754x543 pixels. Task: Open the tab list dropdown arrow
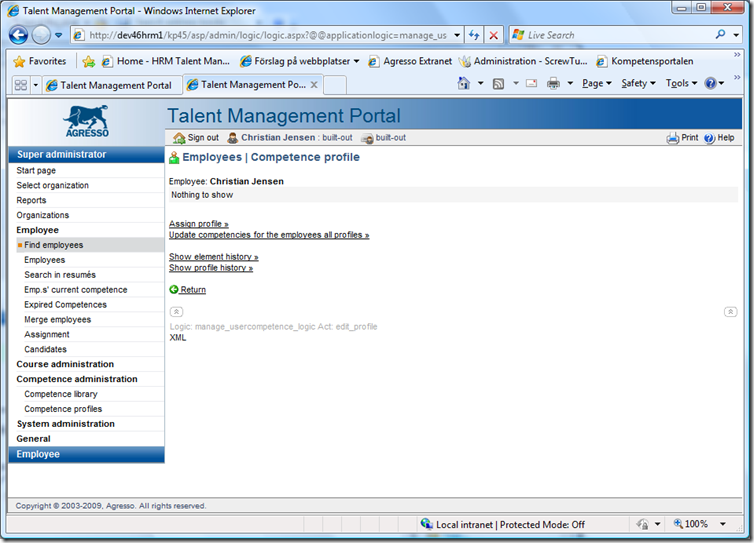click(x=36, y=86)
